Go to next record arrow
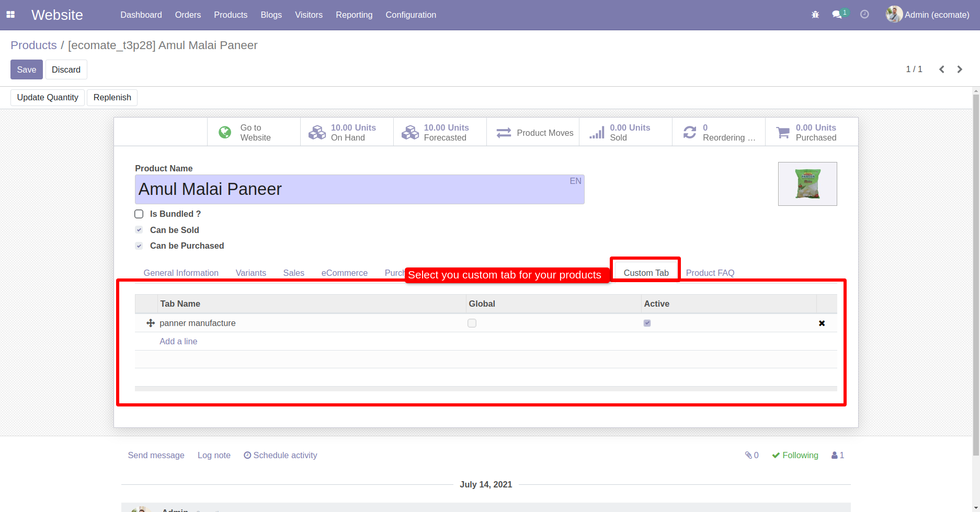The height and width of the screenshot is (512, 980). [x=960, y=69]
